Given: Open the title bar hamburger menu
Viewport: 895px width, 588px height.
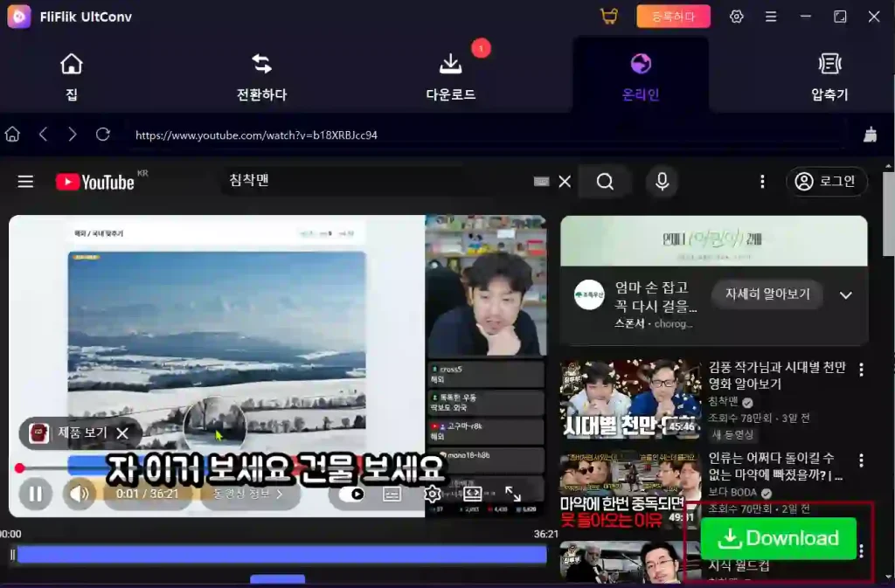Looking at the screenshot, I should pos(771,17).
